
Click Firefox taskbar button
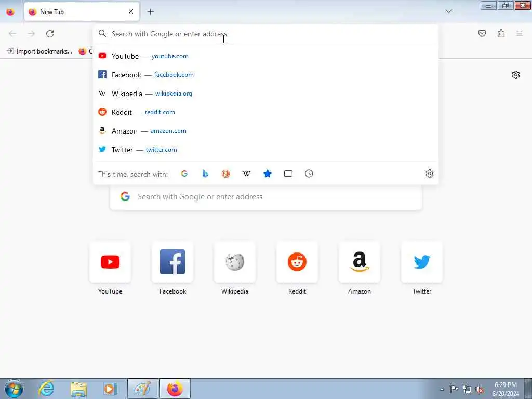point(175,389)
